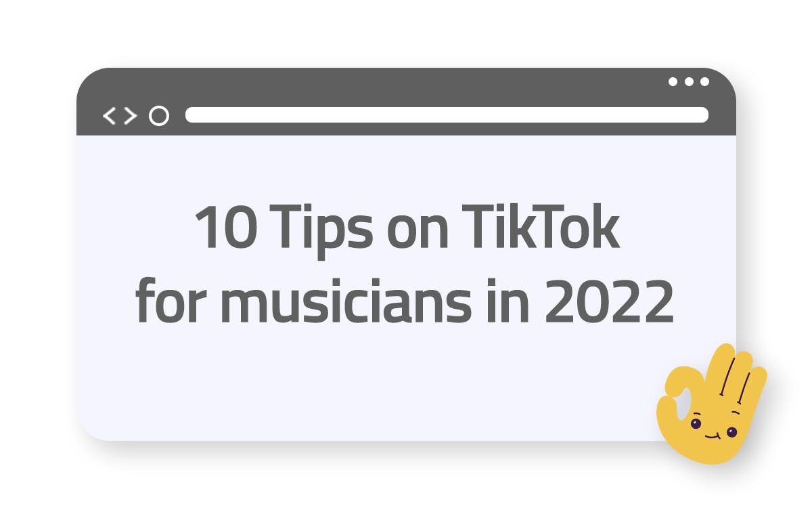
Task: Click the circle reload icon
Action: tap(158, 116)
